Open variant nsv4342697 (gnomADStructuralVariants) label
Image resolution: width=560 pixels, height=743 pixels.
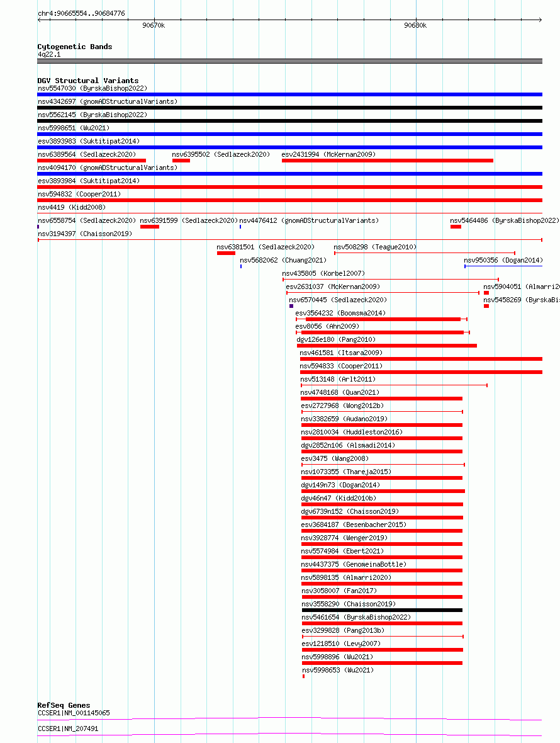pyautogui.click(x=108, y=101)
